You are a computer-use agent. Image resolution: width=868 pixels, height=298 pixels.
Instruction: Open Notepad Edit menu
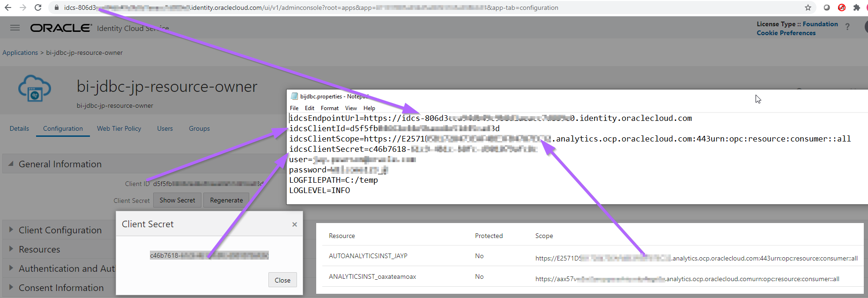[310, 108]
